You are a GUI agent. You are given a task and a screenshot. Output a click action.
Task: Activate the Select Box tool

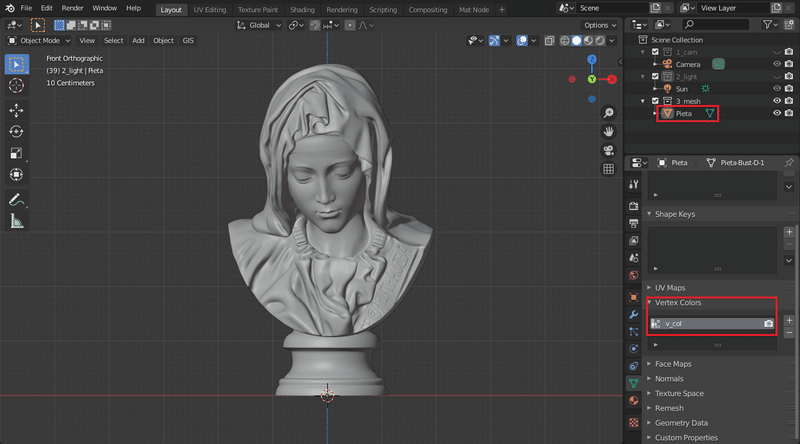click(16, 64)
